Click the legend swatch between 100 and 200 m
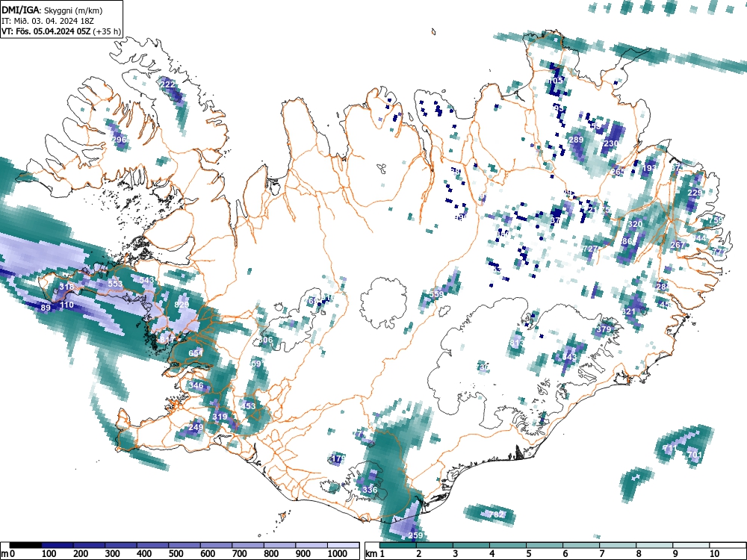Viewport: 747px width, 560px height. [58, 545]
